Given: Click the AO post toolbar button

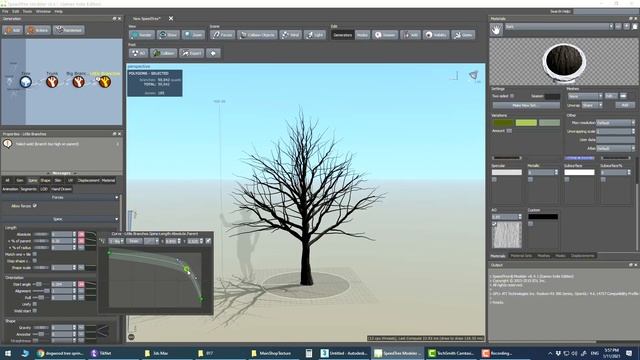Looking at the screenshot, I should tap(138, 53).
